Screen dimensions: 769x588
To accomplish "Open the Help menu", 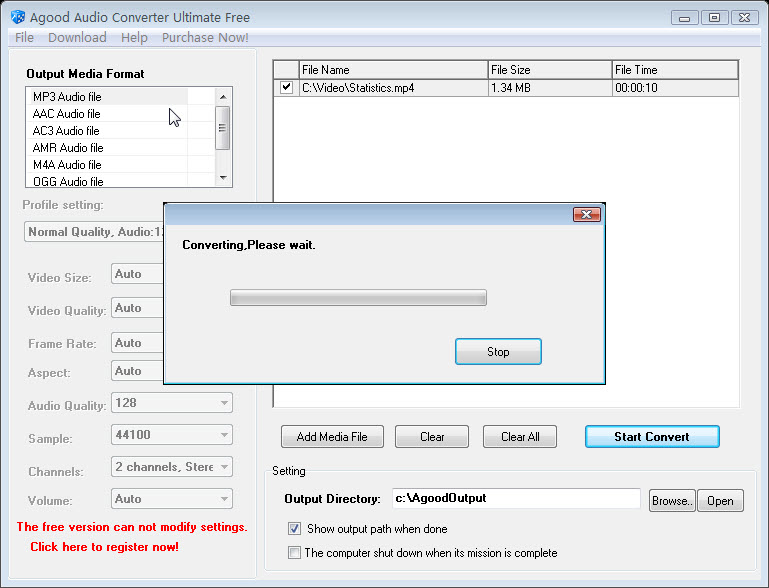I will [134, 38].
